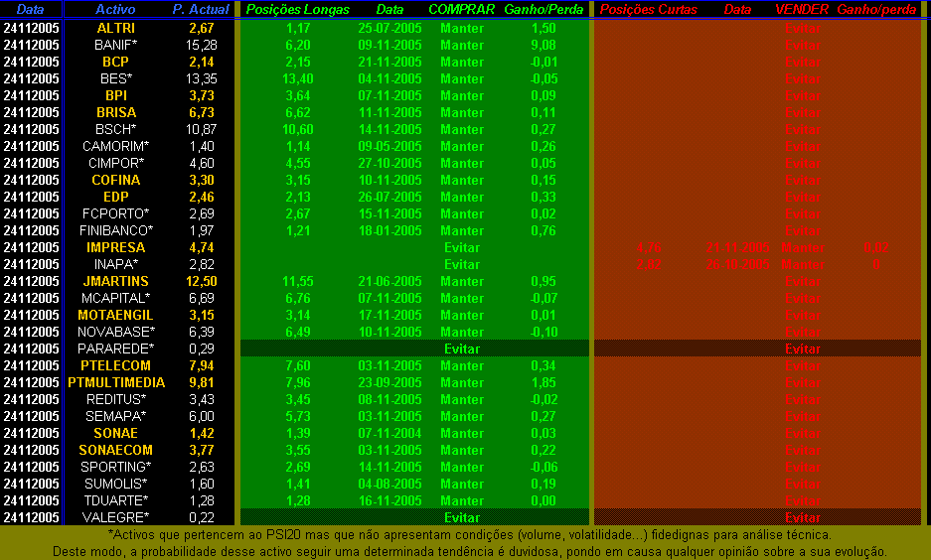This screenshot has height=560, width=931.
Task: Click the 9,08 gain in BANIF row
Action: [543, 45]
